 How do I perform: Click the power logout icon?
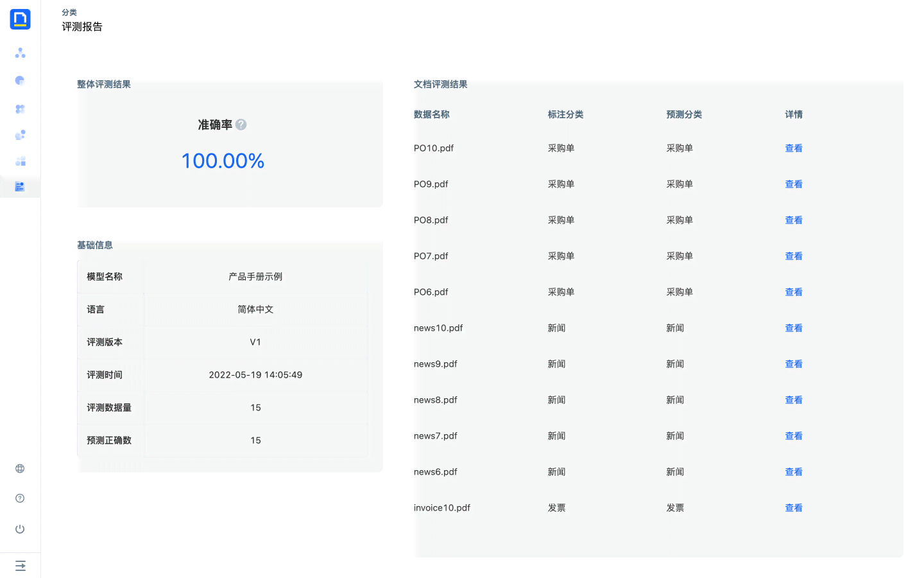(x=20, y=529)
